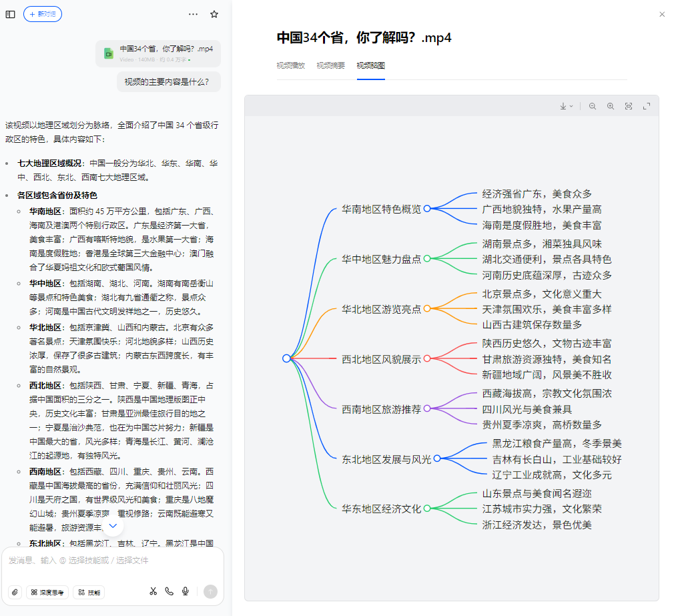Toggle the 技能 skills option
This screenshot has height=616, width=676.
pos(89,592)
